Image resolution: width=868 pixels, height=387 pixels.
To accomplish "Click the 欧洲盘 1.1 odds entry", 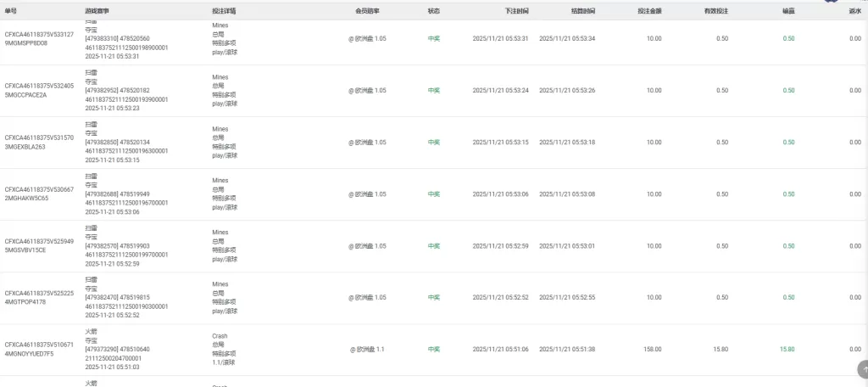I will tap(367, 349).
